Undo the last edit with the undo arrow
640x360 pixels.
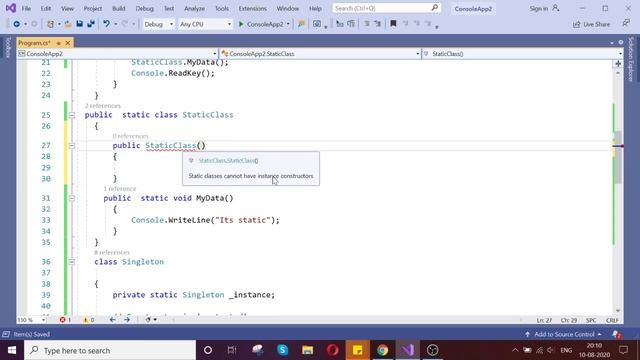(107, 24)
